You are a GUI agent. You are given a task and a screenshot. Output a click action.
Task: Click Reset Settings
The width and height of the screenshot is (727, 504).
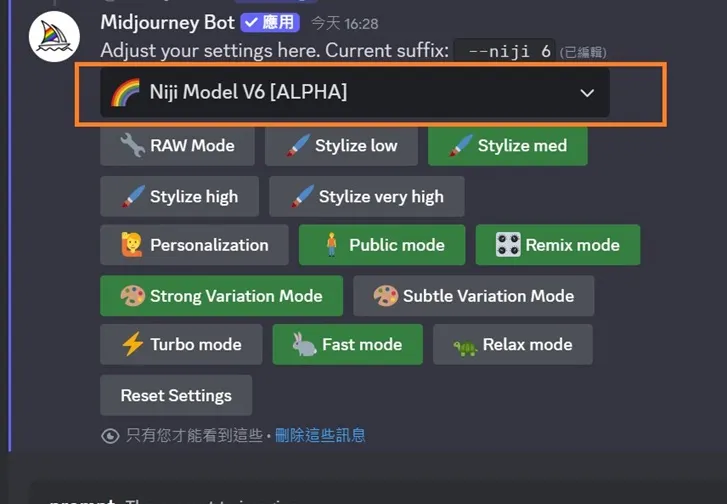(x=176, y=396)
